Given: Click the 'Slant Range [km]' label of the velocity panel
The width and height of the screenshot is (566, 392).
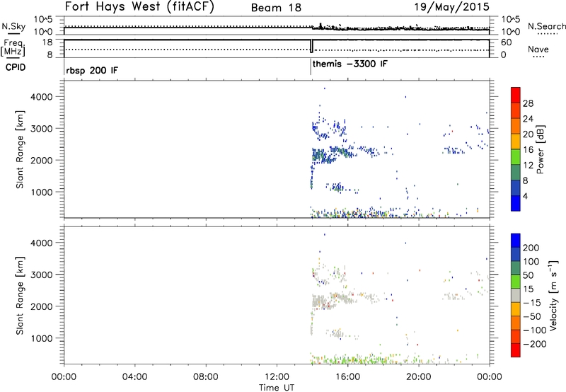Looking at the screenshot, I should tap(20, 296).
